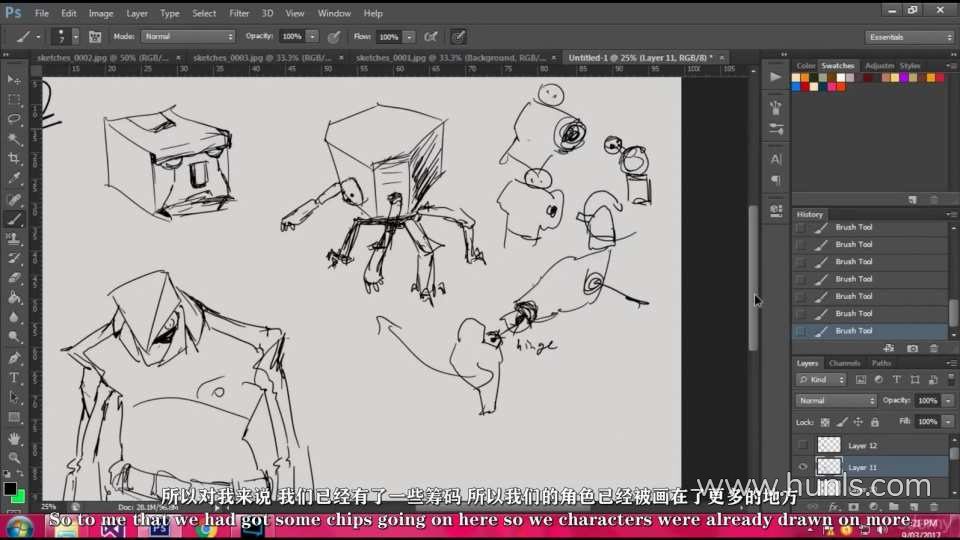960x540 pixels.
Task: Open the Filter menu
Action: click(x=239, y=13)
